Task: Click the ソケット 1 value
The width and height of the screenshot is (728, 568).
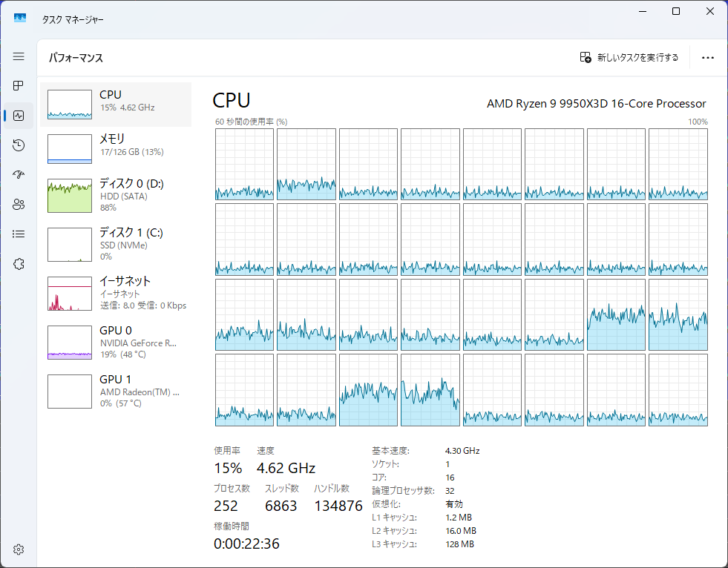Action: [447, 464]
